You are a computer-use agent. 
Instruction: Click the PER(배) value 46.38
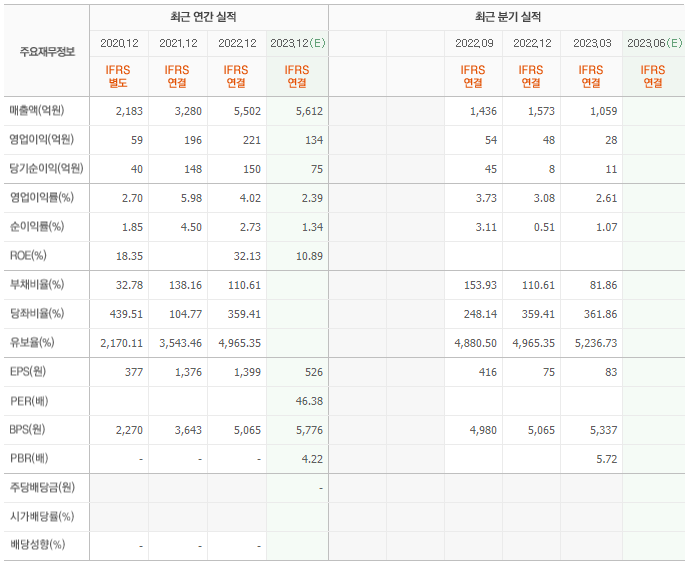click(309, 401)
